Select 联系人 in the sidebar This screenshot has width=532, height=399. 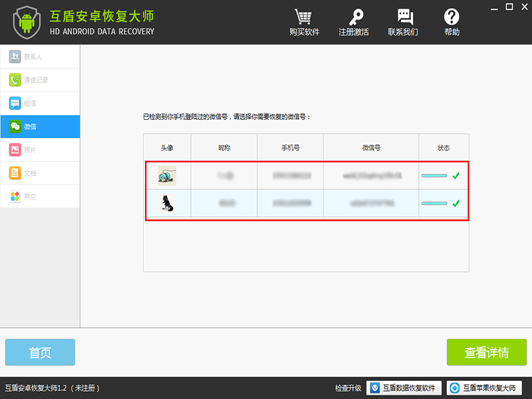40,57
